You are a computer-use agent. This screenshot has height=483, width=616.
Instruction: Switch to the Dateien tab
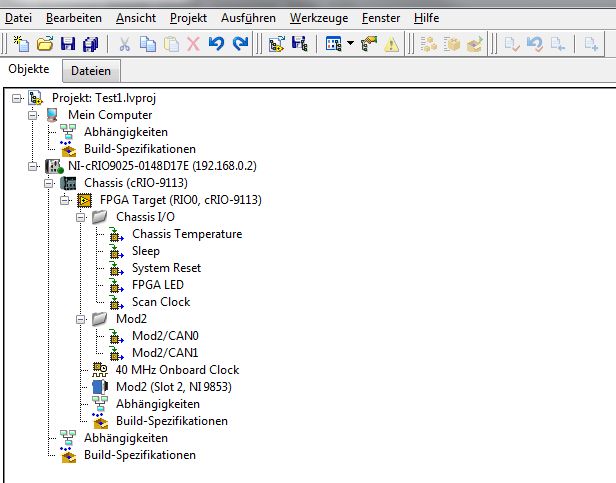coord(91,71)
